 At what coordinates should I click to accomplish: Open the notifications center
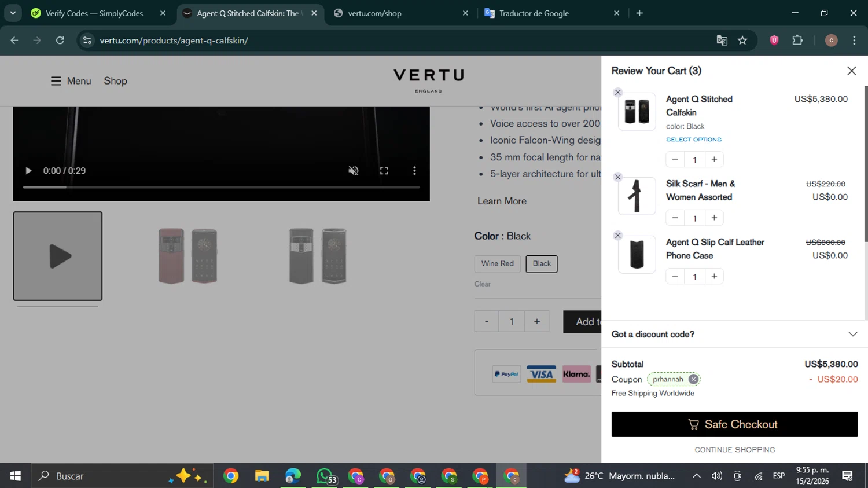(x=848, y=476)
